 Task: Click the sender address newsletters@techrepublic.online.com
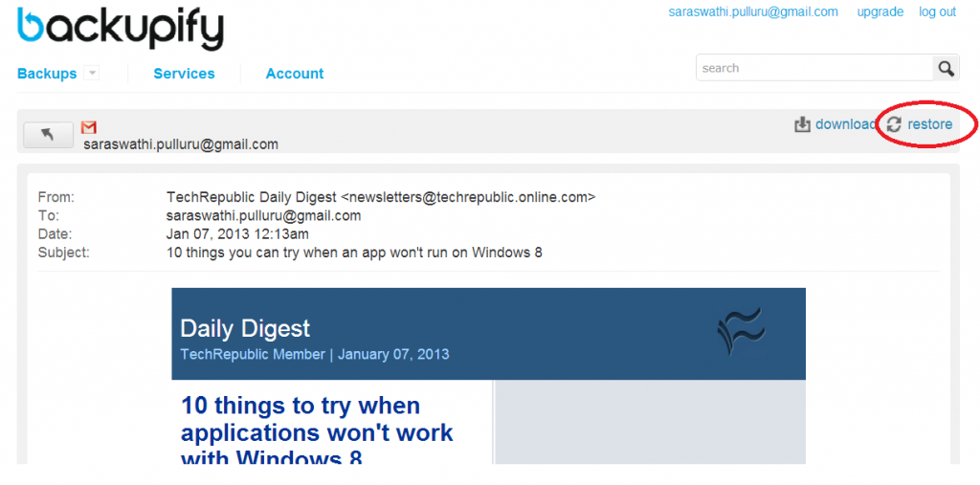click(x=468, y=197)
